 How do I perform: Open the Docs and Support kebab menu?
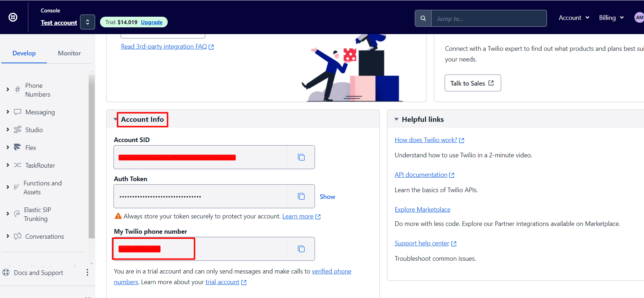pyautogui.click(x=87, y=272)
